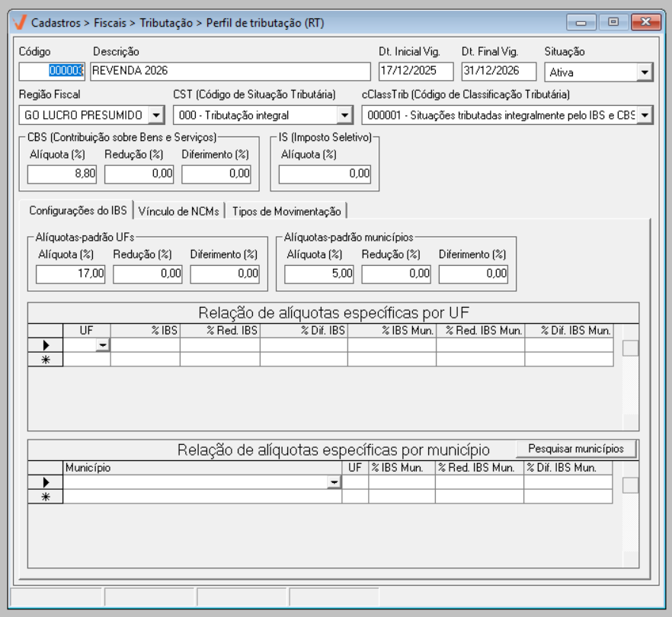Click the new-row asterisk in UF grid
Image resolution: width=672 pixels, height=617 pixels.
(x=45, y=360)
